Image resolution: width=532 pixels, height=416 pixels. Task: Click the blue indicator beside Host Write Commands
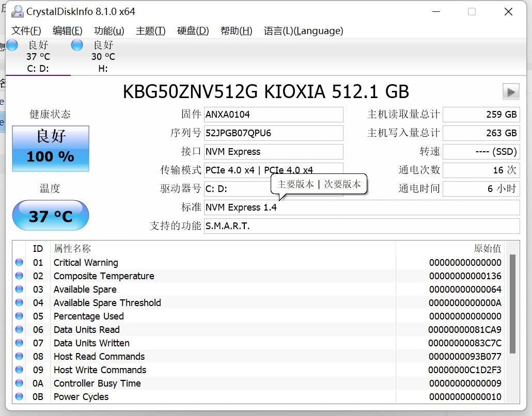(19, 370)
